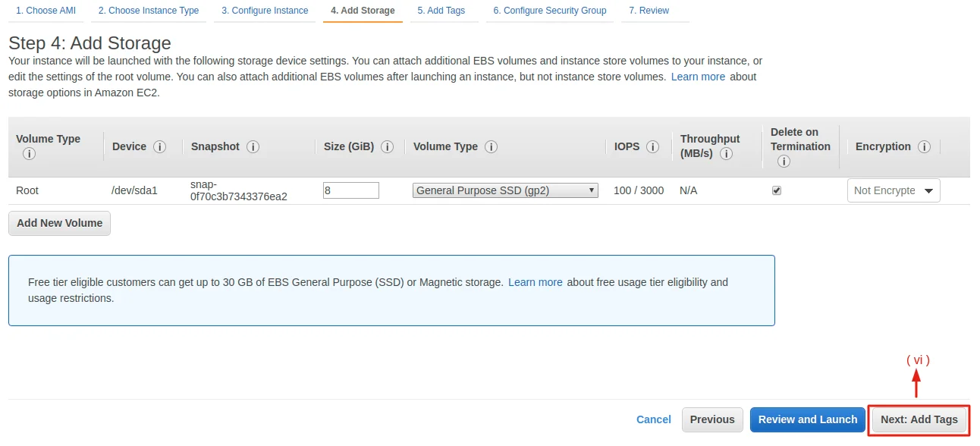Click info icon beside Encryption header

click(x=924, y=147)
